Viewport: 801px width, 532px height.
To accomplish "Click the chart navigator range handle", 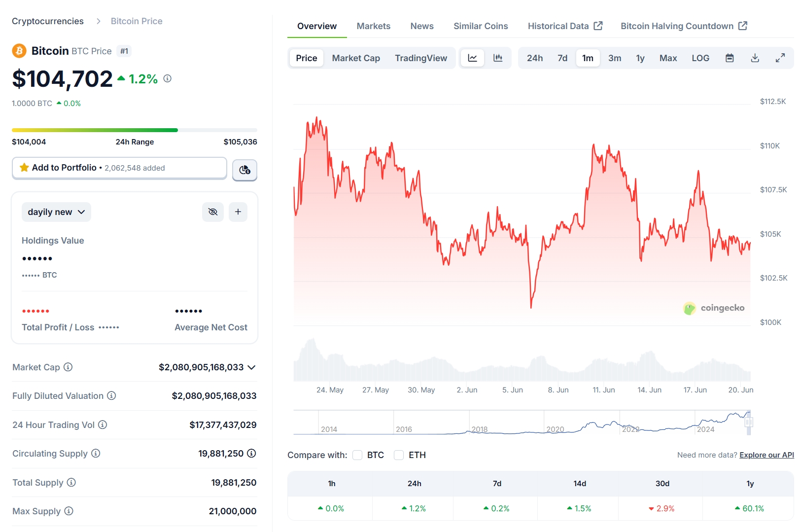I will click(x=749, y=423).
